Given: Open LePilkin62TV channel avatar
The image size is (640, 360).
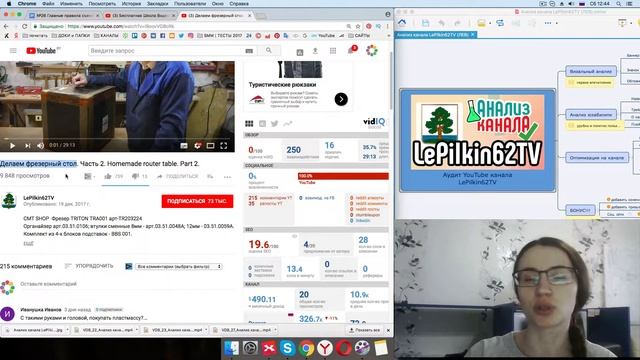Looking at the screenshot, I should coord(9,201).
